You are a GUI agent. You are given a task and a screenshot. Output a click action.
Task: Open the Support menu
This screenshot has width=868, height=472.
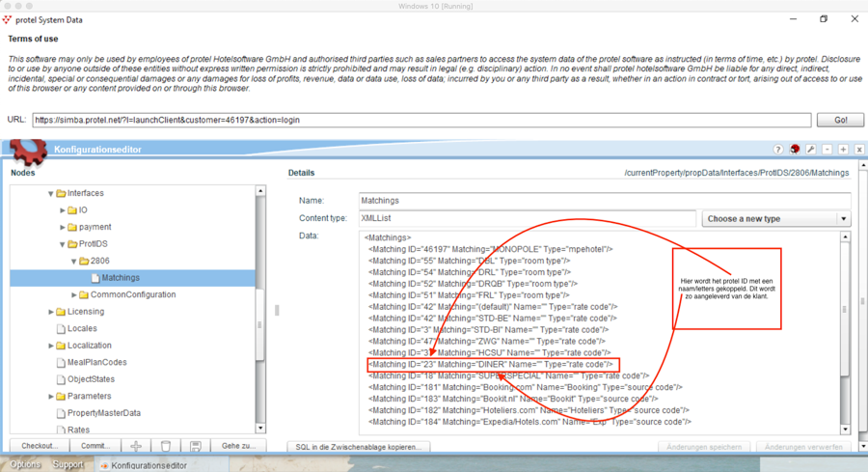coord(68,465)
